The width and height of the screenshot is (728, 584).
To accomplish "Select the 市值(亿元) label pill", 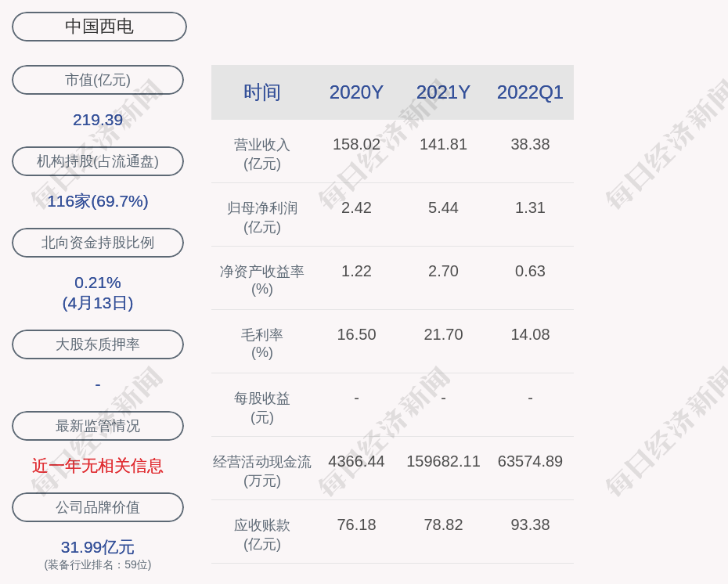I will (98, 80).
